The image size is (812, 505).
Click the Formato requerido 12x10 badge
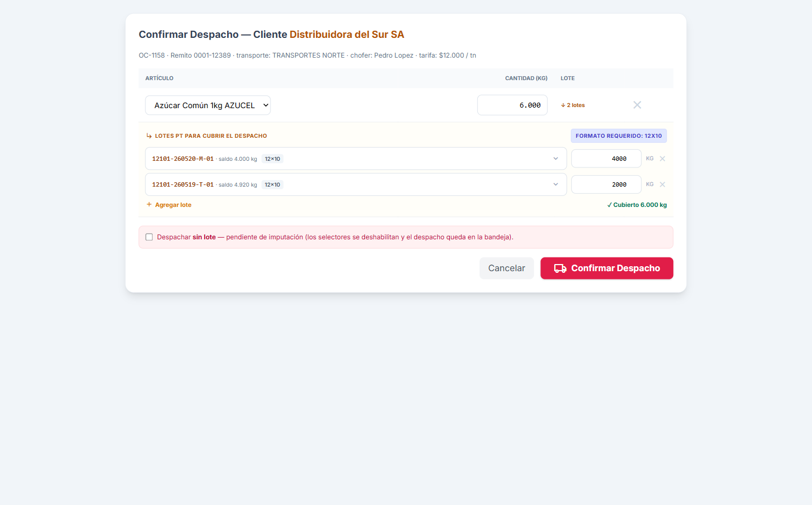pos(619,136)
